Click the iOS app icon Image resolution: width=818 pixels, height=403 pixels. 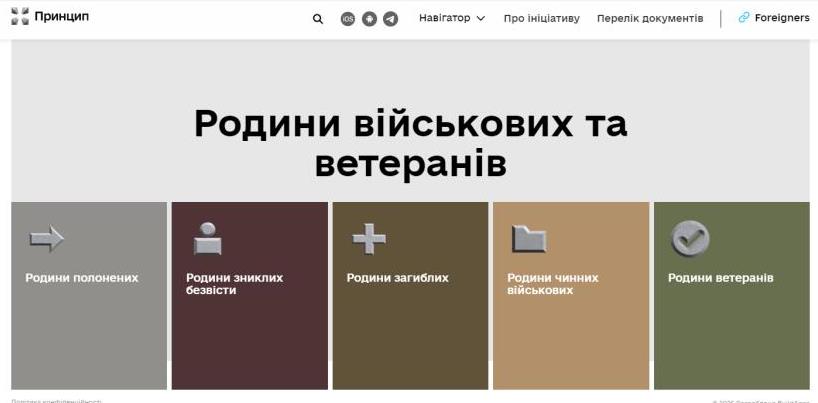pyautogui.click(x=348, y=18)
